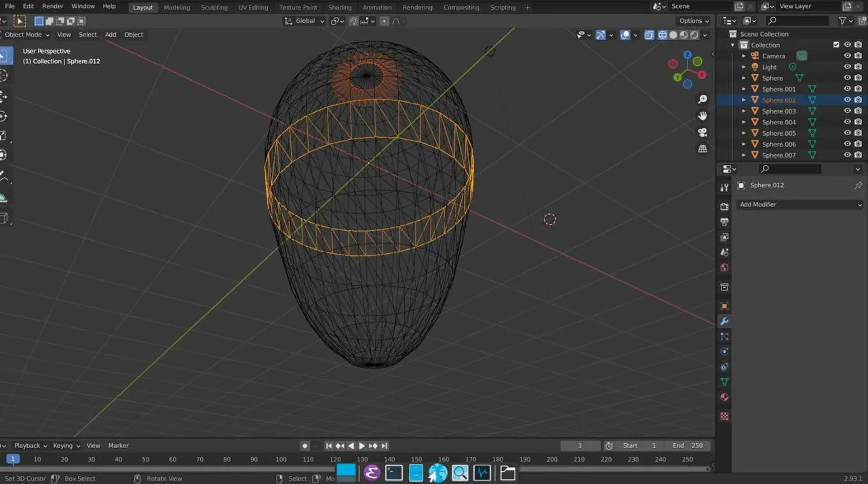Click the hand pan-view icon
This screenshot has height=484, width=868.
703,116
